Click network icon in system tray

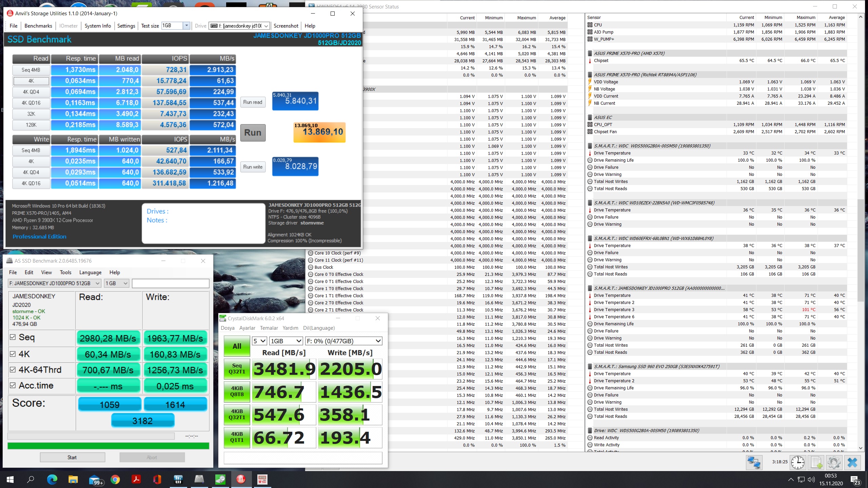801,480
